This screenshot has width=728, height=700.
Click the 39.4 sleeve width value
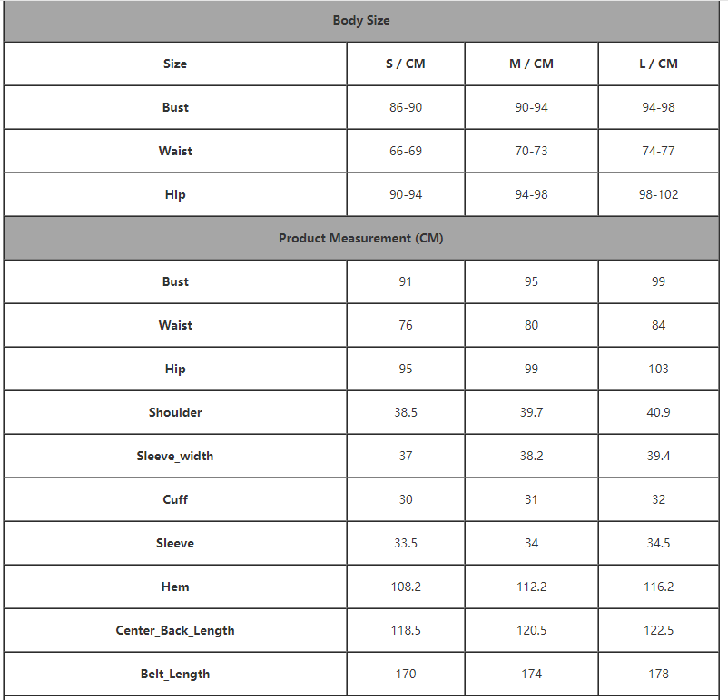tap(659, 456)
